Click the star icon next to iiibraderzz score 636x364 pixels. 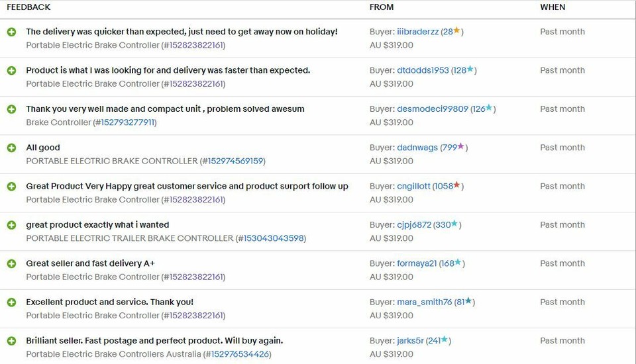456,31
